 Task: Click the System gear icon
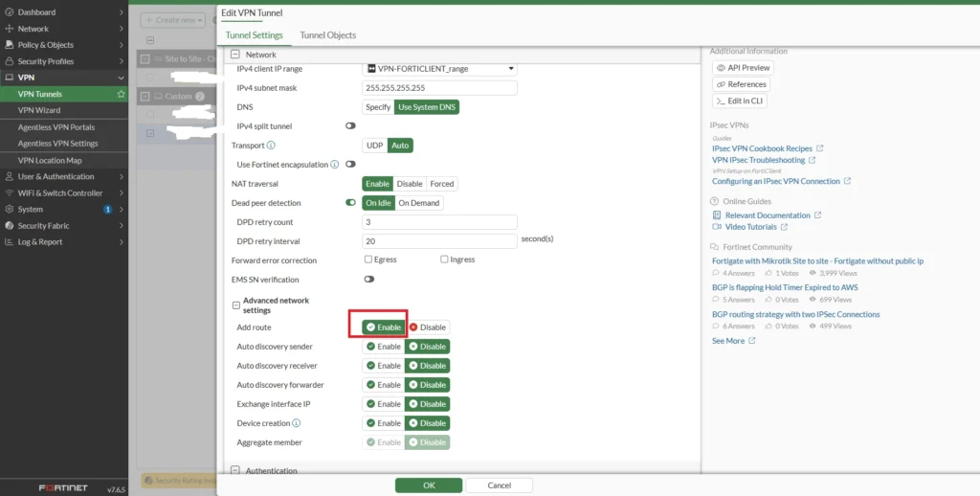point(10,210)
